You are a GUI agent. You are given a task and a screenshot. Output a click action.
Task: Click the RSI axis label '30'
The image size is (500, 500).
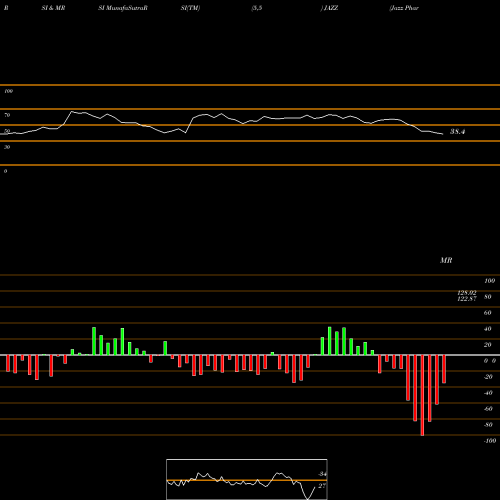[7, 147]
